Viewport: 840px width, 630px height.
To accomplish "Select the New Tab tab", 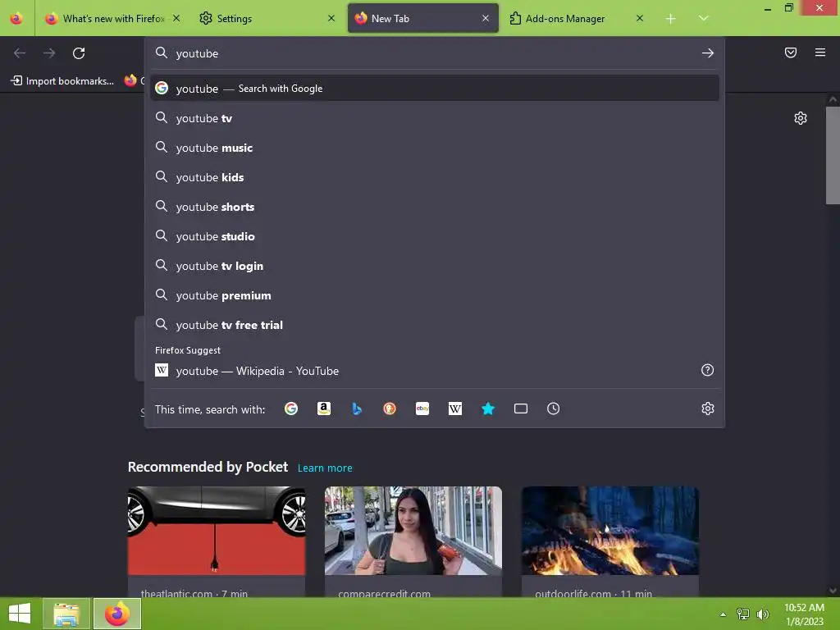I will tap(422, 19).
